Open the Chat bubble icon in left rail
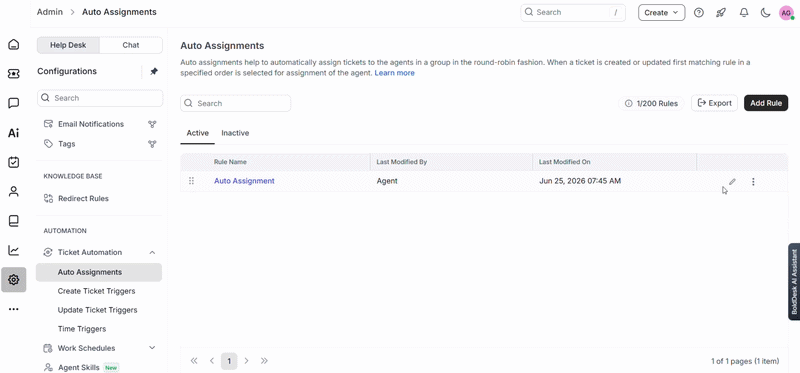 [14, 104]
